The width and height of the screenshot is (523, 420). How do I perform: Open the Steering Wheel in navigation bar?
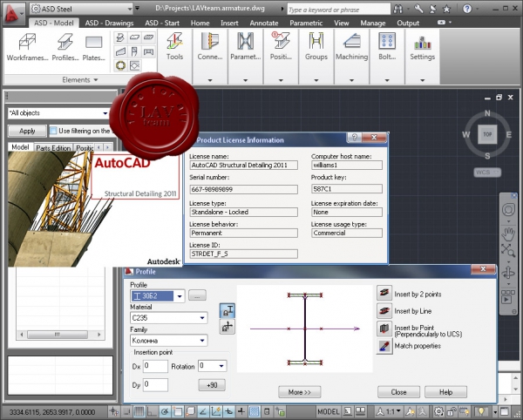508,210
